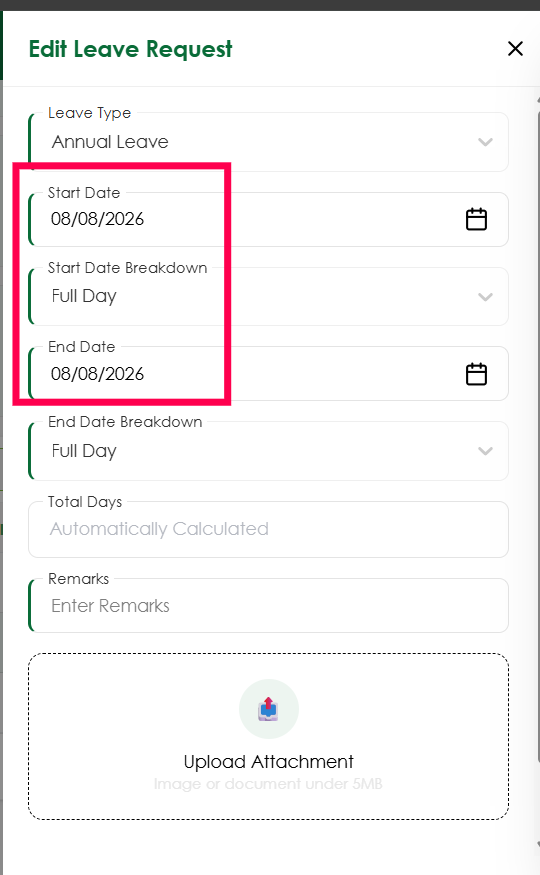Focus the Start Date text showing 08/08/2026

(x=97, y=219)
